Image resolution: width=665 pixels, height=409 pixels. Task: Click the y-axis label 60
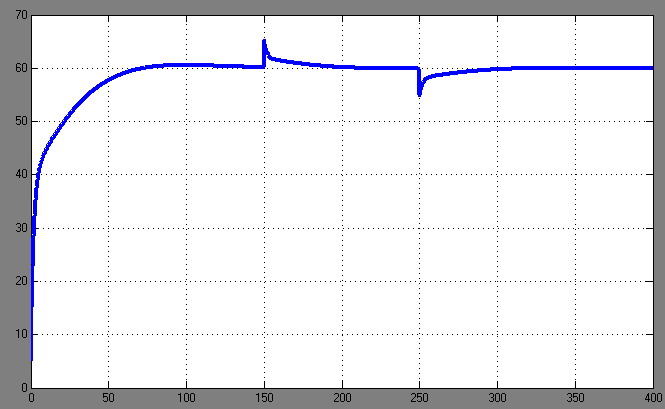[x=21, y=68]
